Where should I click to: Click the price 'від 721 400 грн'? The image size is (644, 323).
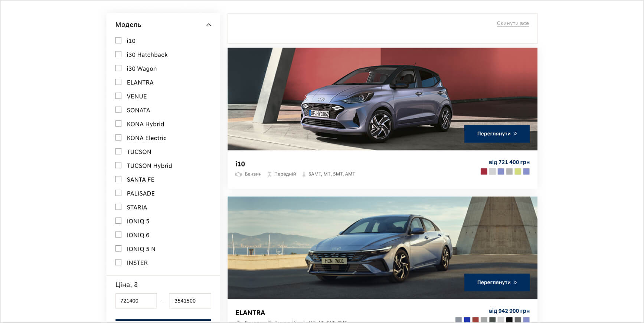click(x=509, y=162)
